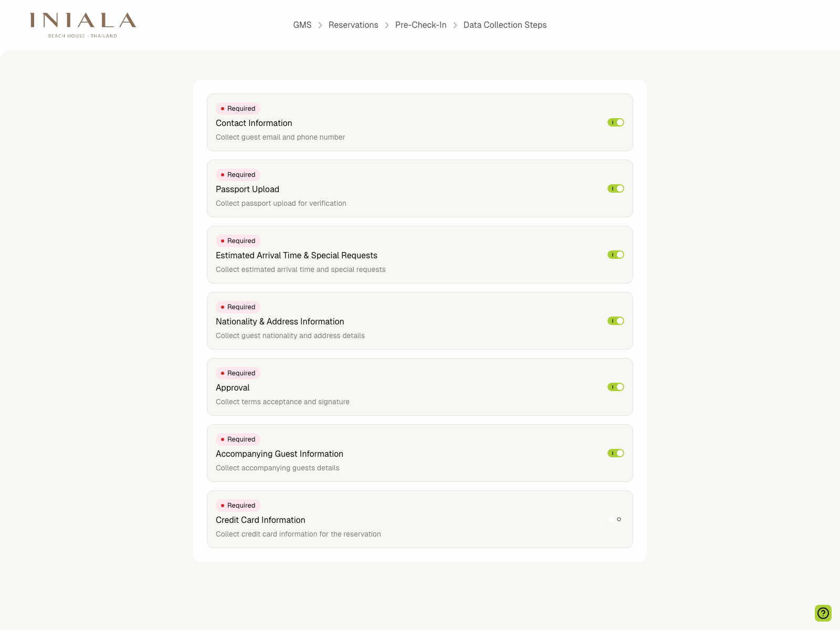Click the Required badge on Passport Upload

[x=238, y=174]
